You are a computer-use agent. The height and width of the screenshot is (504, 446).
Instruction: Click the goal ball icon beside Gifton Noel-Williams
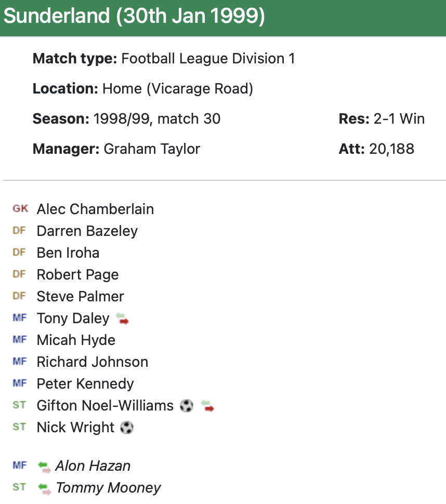pos(186,406)
